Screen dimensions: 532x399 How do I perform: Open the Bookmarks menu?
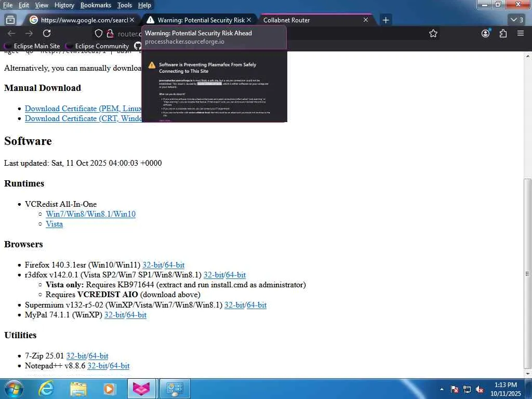point(96,5)
